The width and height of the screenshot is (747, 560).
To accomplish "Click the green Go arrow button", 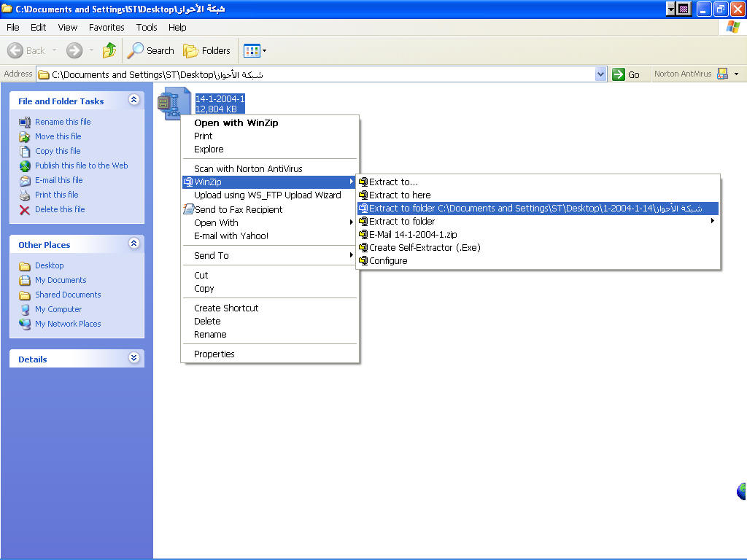I will (x=619, y=74).
